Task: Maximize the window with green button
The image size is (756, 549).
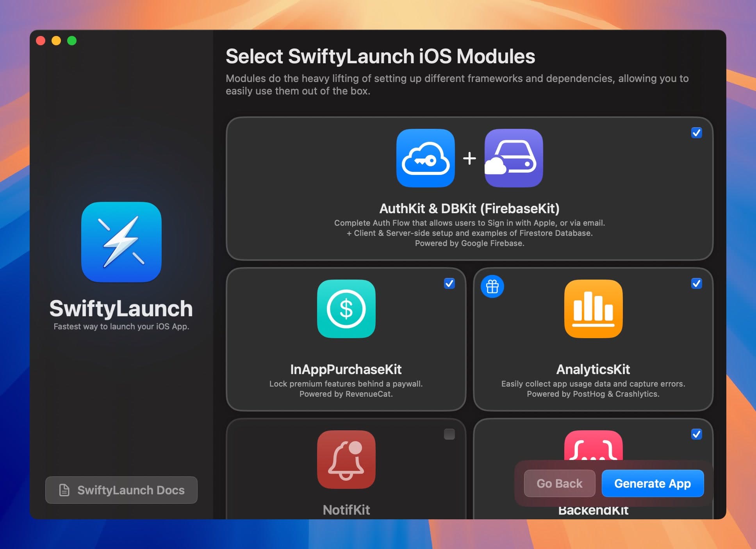Action: [x=72, y=41]
